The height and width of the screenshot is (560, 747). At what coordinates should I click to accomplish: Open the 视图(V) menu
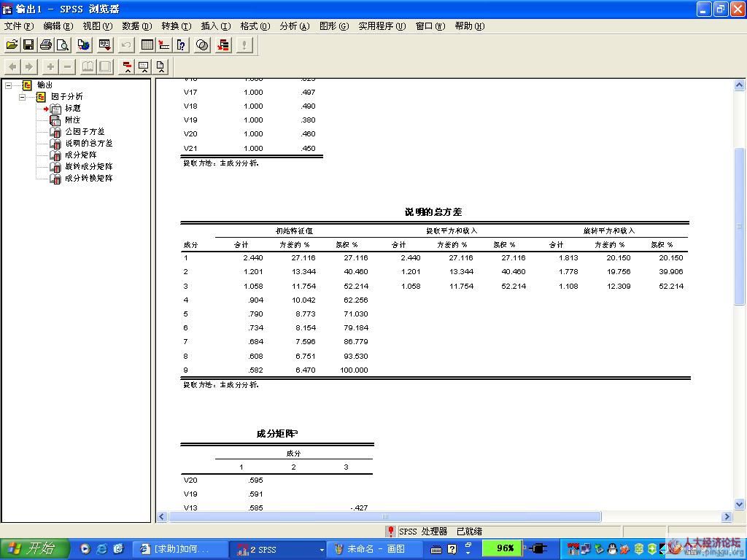98,26
